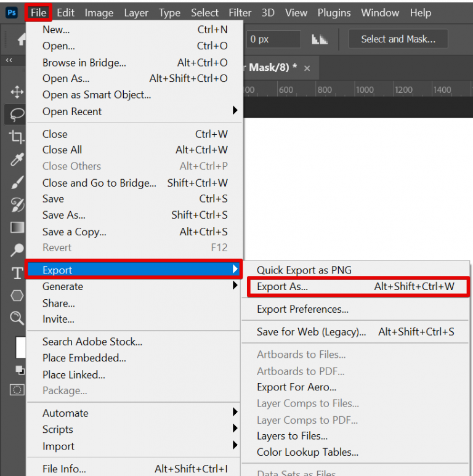The width and height of the screenshot is (473, 476).
Task: Choose Save As... menu item
Action: tap(134, 215)
